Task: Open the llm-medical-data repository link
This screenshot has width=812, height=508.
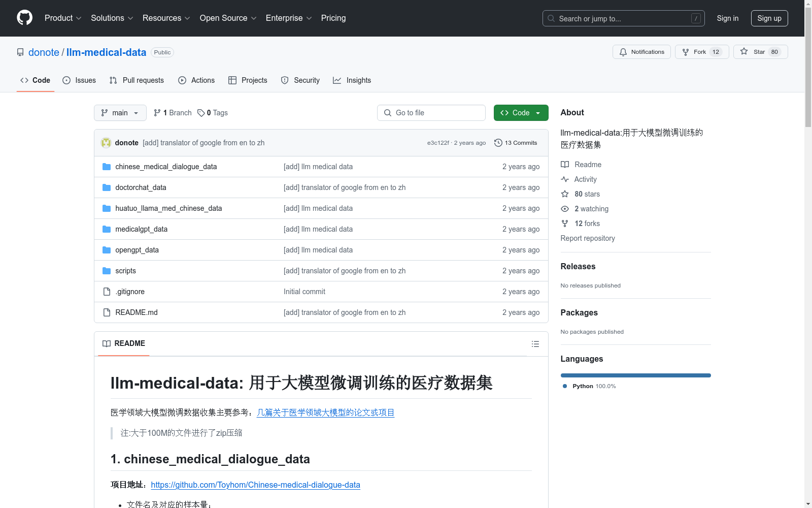Action: pos(106,52)
